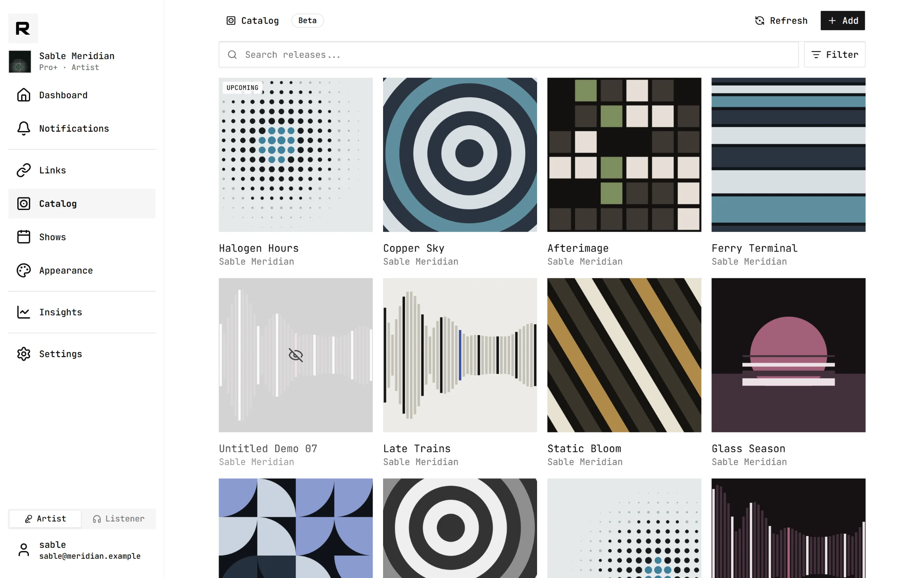
Task: Click the refresh arrows icon
Action: (x=759, y=20)
